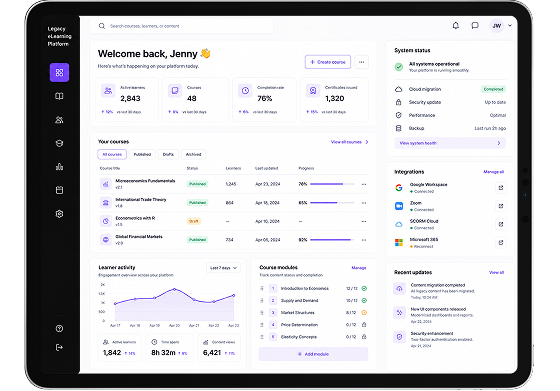Click the logout icon in sidebar
Image resolution: width=560 pixels, height=391 pixels.
tap(59, 347)
